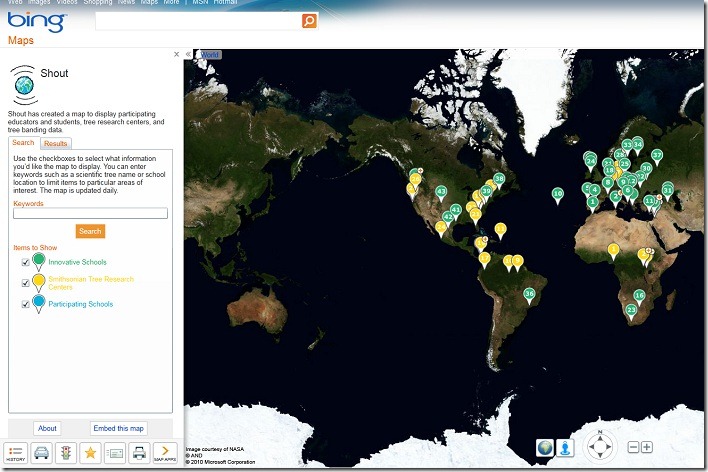This screenshot has height=472, width=708.
Task: Click the share/email envelope icon
Action: tap(115, 453)
